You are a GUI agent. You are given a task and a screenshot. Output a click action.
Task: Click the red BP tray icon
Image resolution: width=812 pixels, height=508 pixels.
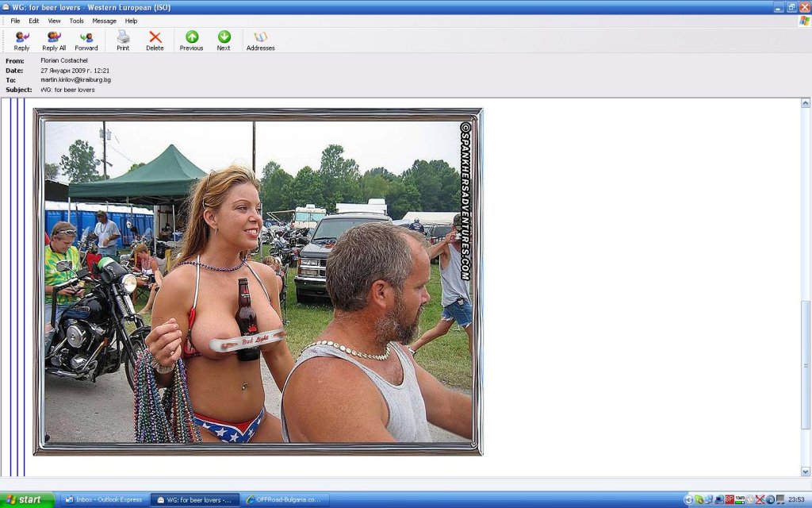[730, 500]
